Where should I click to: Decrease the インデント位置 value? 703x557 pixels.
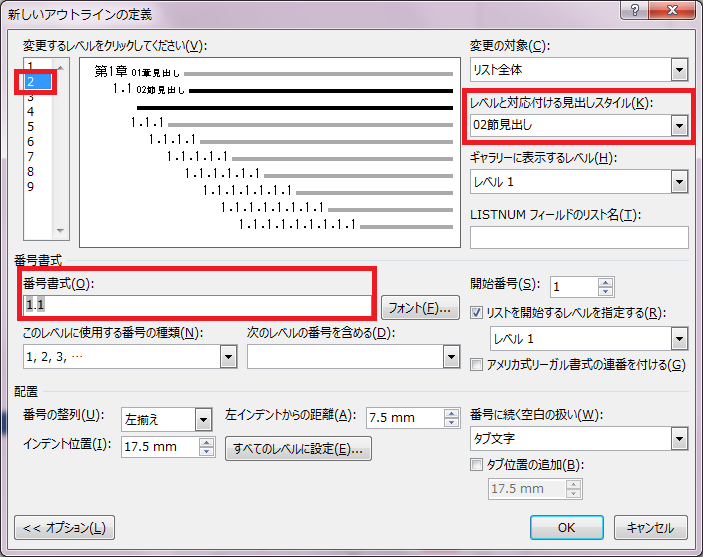click(x=206, y=452)
